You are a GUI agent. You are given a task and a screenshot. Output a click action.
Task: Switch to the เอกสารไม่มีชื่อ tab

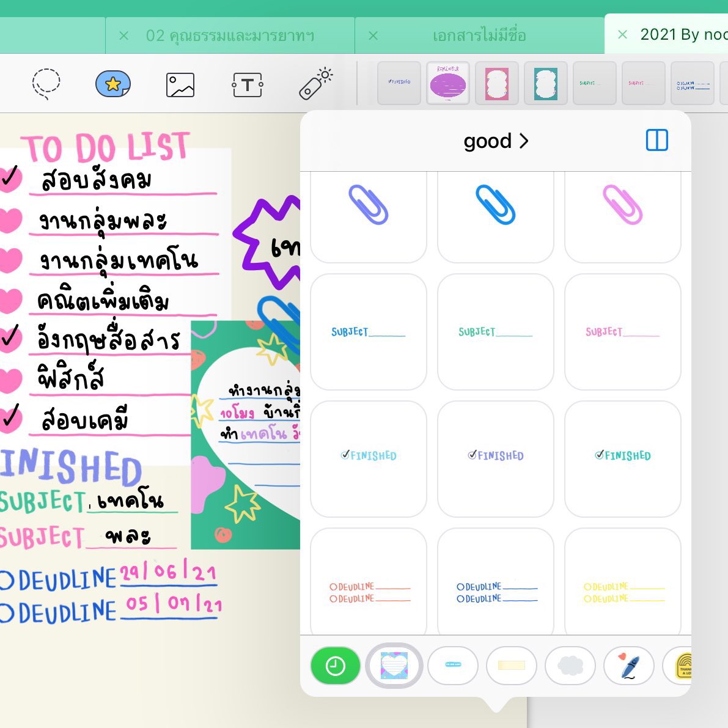[479, 35]
